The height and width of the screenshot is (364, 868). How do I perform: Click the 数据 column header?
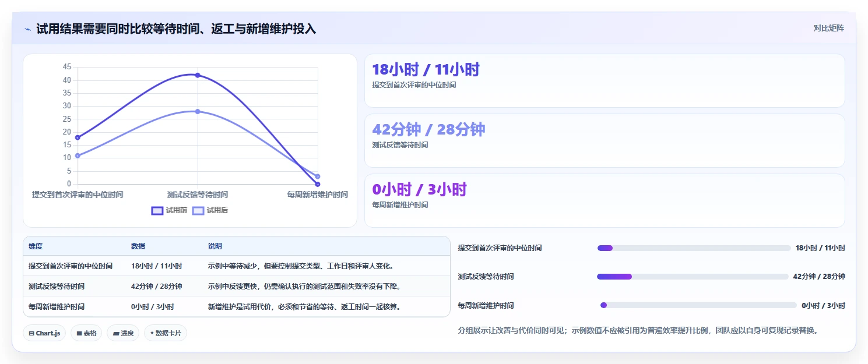[138, 246]
